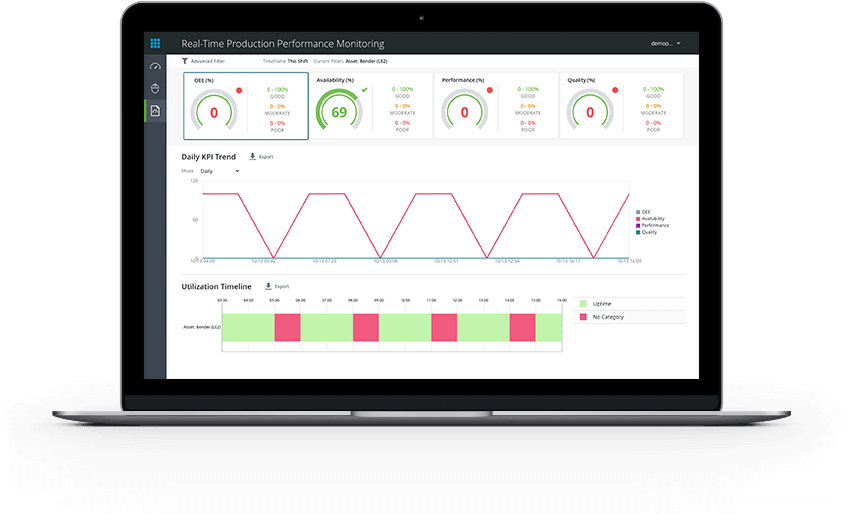Click the OEE gauge showing 0
The height and width of the screenshot is (514, 850).
pos(214,111)
